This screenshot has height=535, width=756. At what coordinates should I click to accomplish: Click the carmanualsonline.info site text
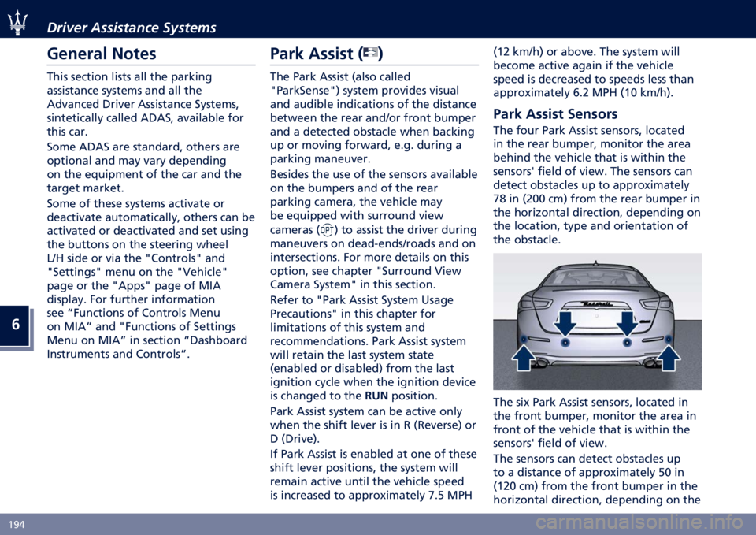coord(639,522)
